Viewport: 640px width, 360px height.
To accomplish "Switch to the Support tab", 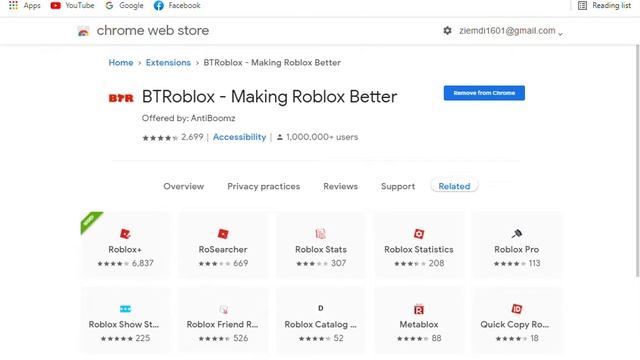I will [398, 186].
